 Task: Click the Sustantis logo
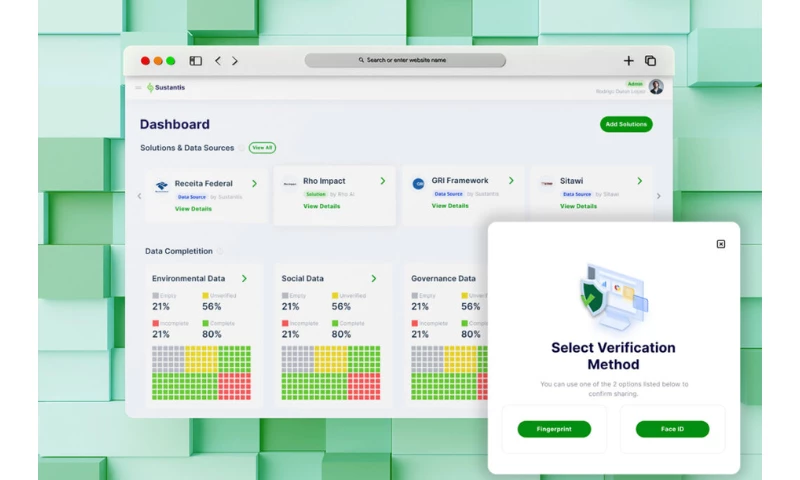tap(166, 88)
